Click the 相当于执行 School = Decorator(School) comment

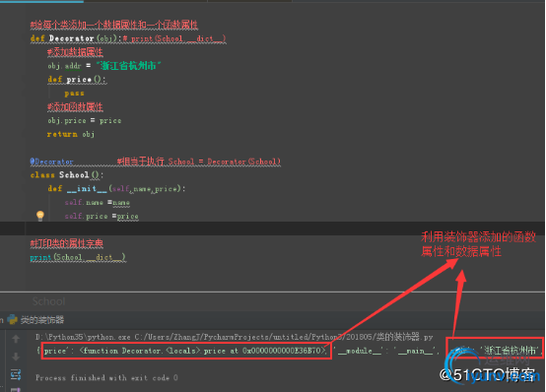(x=199, y=162)
